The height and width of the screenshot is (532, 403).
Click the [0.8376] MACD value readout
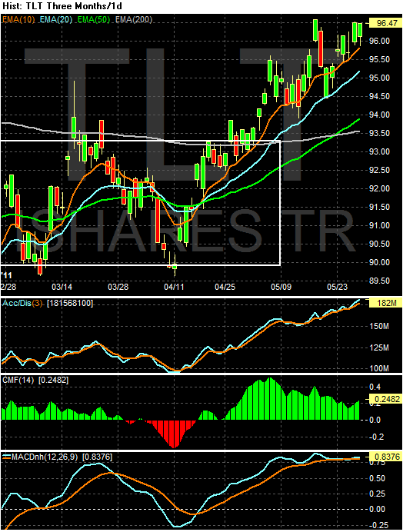[x=97, y=457]
